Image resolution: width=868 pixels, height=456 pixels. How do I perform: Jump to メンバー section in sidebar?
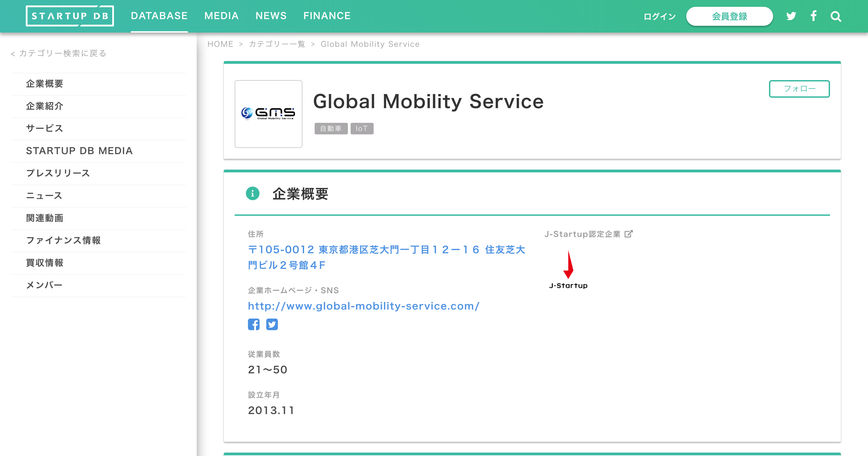click(x=44, y=285)
